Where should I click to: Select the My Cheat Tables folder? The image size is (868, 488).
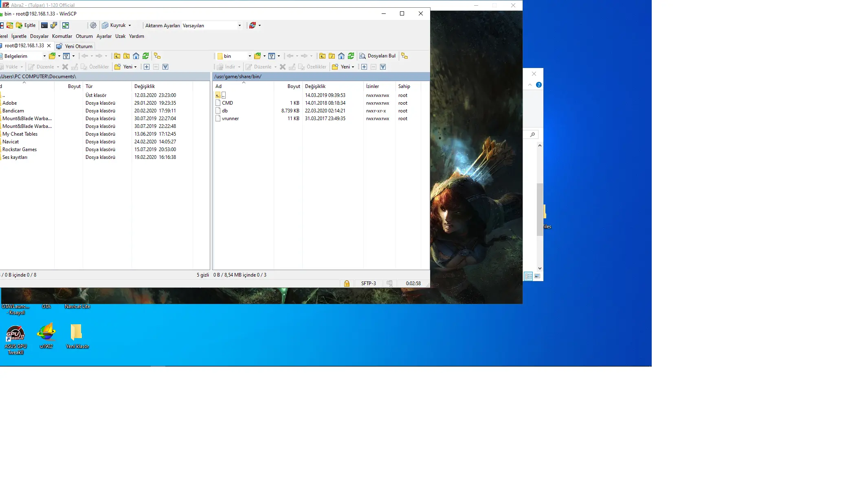point(20,134)
